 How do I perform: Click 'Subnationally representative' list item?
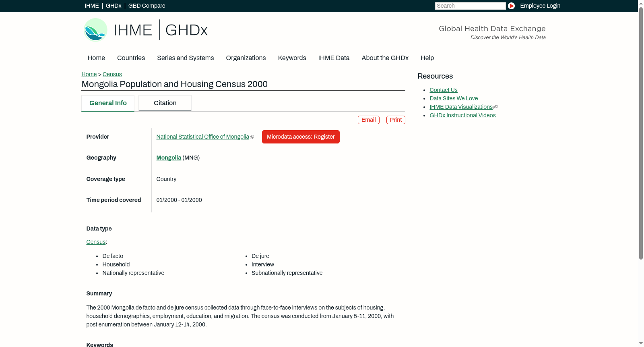tap(287, 273)
